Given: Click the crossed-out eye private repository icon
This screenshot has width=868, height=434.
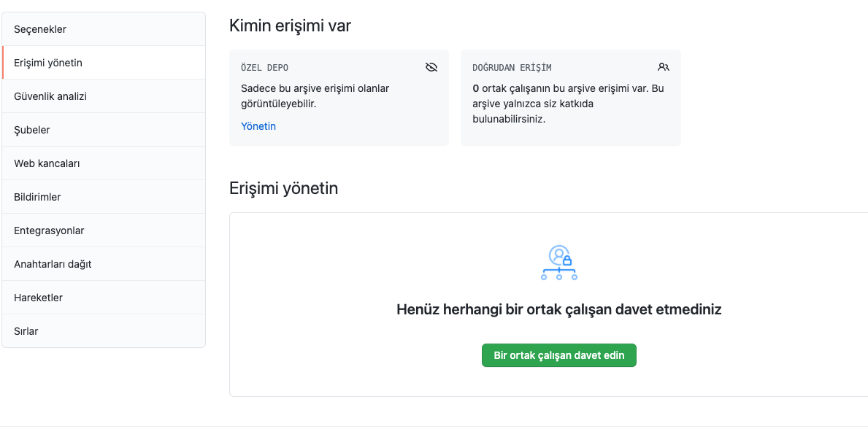Looking at the screenshot, I should [431, 67].
